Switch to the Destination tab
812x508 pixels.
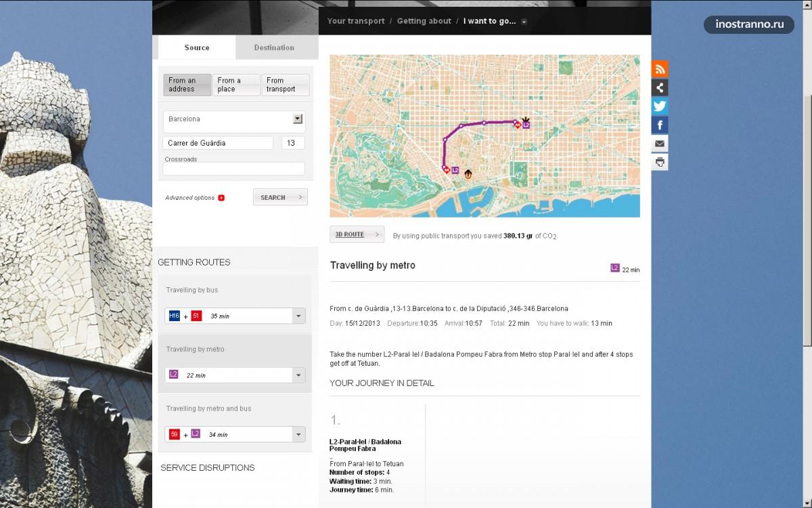click(274, 47)
